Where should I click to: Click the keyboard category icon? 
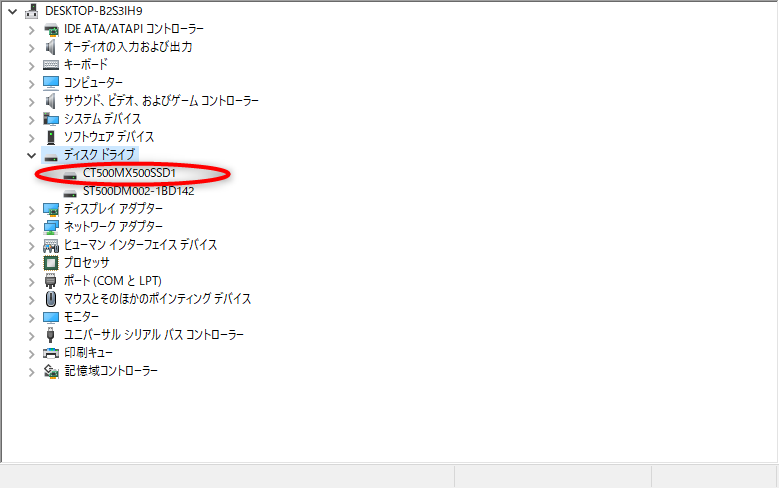[51, 65]
